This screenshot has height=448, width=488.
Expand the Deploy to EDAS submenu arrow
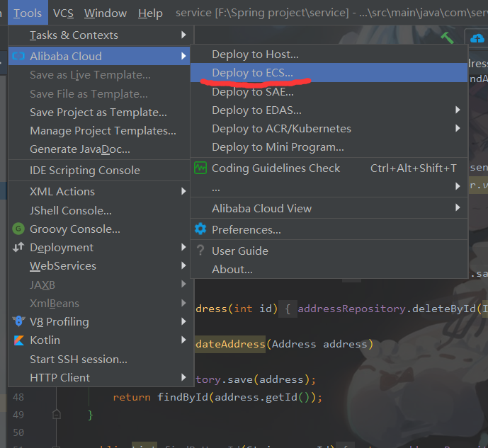458,110
